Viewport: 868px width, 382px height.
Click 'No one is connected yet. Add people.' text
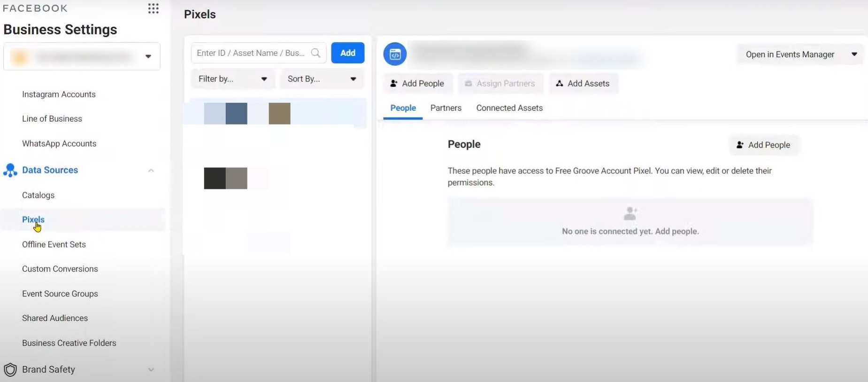tap(630, 231)
